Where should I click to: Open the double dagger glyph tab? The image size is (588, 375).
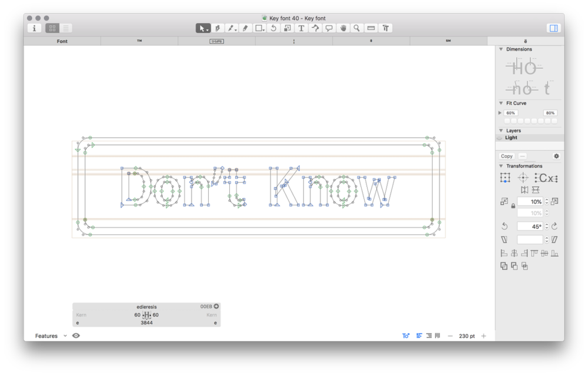[x=371, y=41]
